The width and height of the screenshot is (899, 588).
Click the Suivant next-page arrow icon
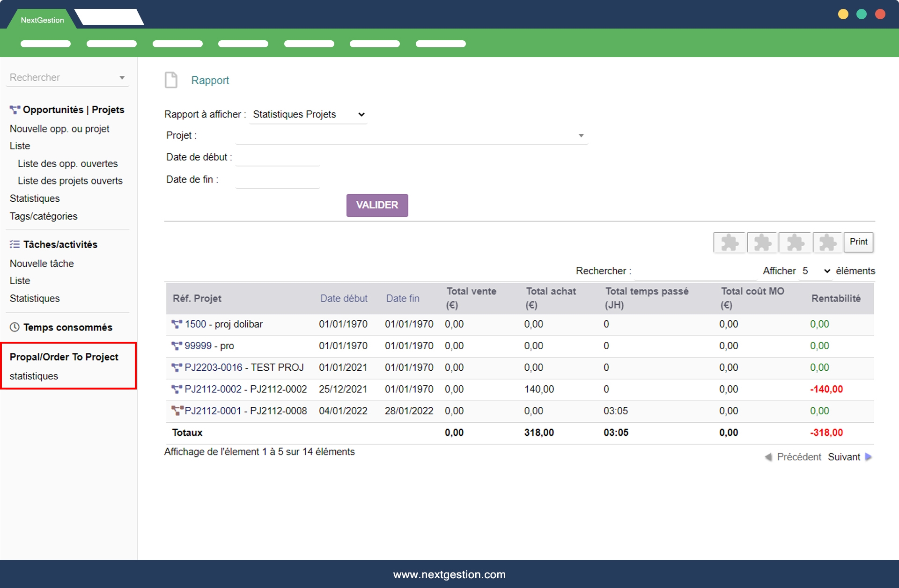(x=869, y=457)
